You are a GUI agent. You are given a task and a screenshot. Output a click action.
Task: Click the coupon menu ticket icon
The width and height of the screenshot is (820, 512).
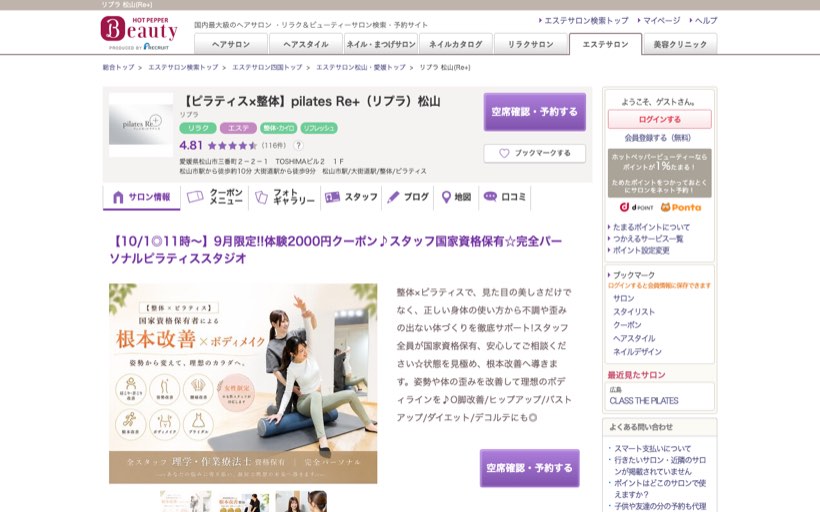point(195,197)
